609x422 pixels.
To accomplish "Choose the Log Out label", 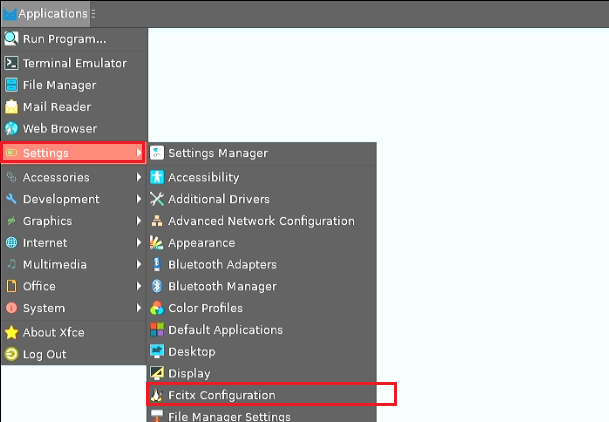I will click(45, 354).
